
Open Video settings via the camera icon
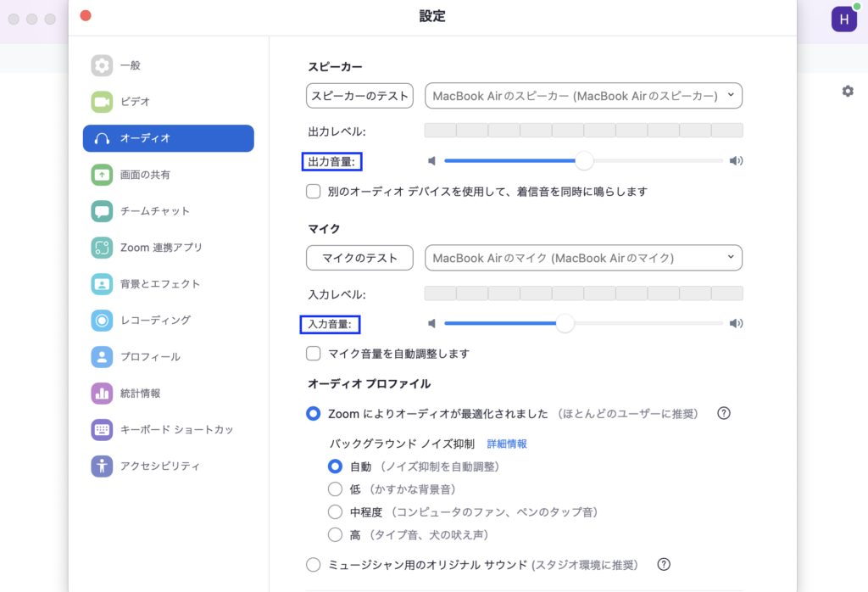pyautogui.click(x=102, y=102)
